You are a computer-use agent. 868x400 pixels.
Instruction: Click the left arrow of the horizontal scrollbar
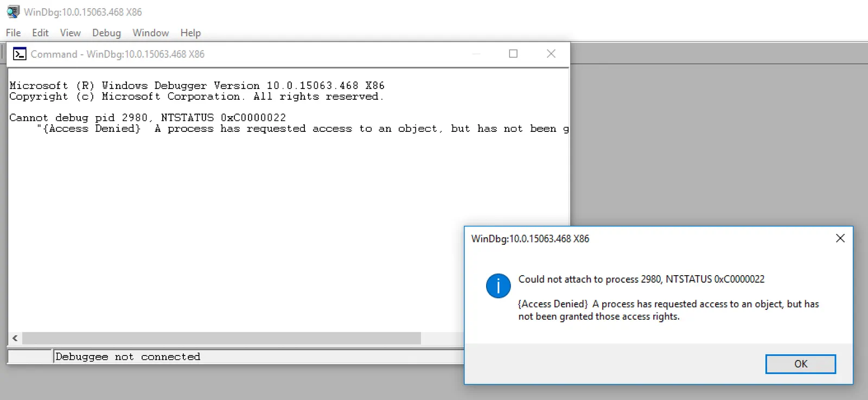tap(15, 338)
